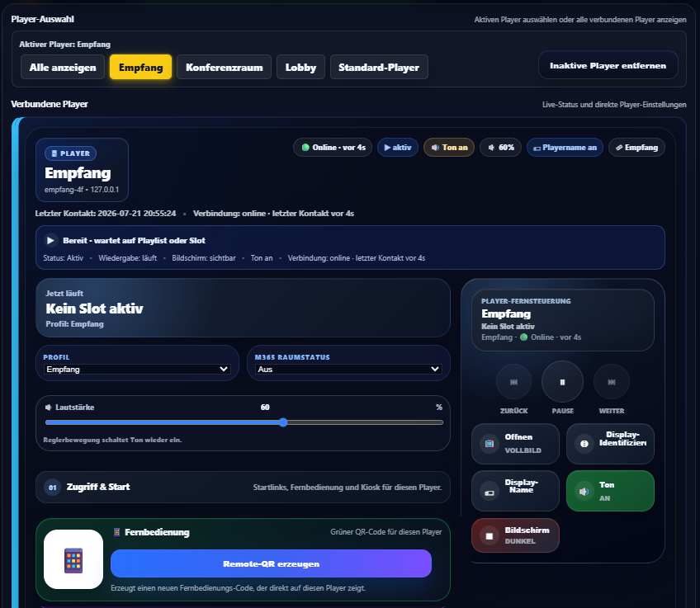Choose the Standard-Player tab
This screenshot has width=700, height=608.
379,67
